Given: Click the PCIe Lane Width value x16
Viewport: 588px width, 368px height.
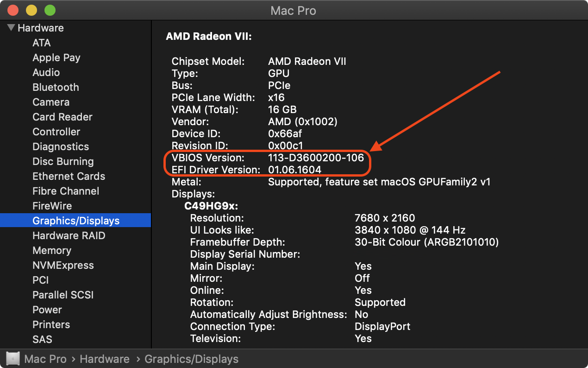Looking at the screenshot, I should 276,97.
